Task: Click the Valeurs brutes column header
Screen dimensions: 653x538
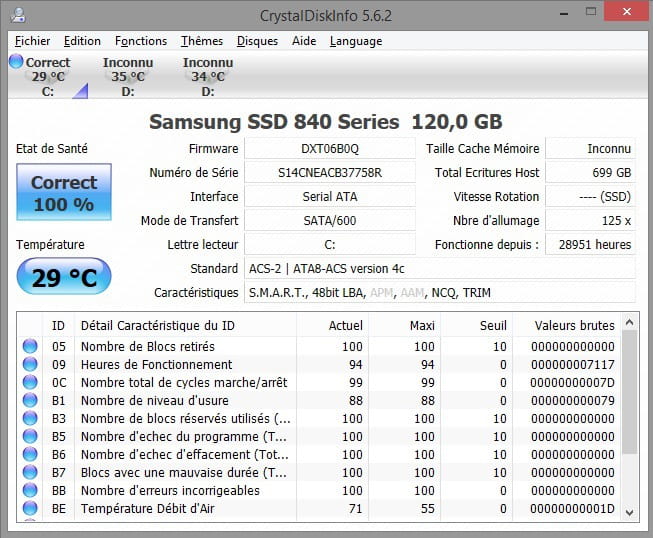Action: click(x=567, y=325)
